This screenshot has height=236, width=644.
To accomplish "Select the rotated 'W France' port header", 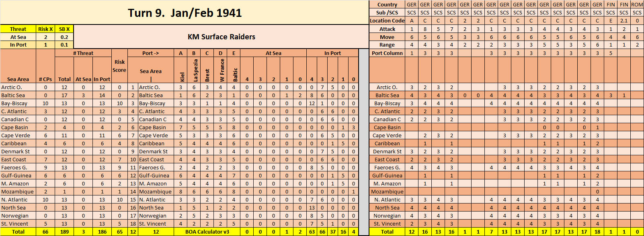I will (x=221, y=70).
